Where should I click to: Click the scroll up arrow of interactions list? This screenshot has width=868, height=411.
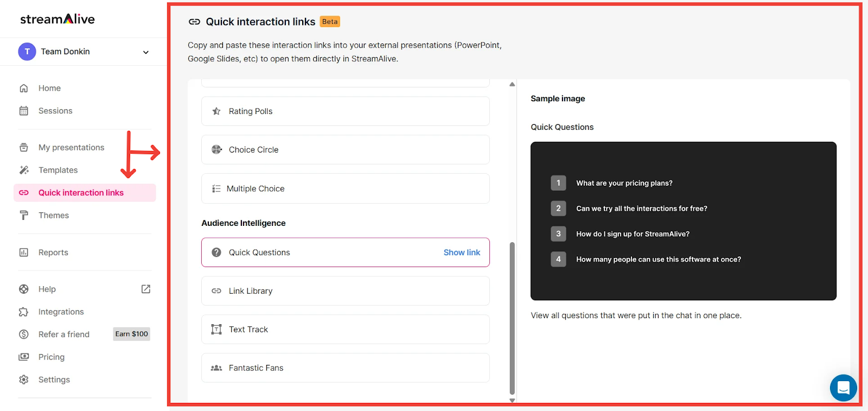click(512, 84)
